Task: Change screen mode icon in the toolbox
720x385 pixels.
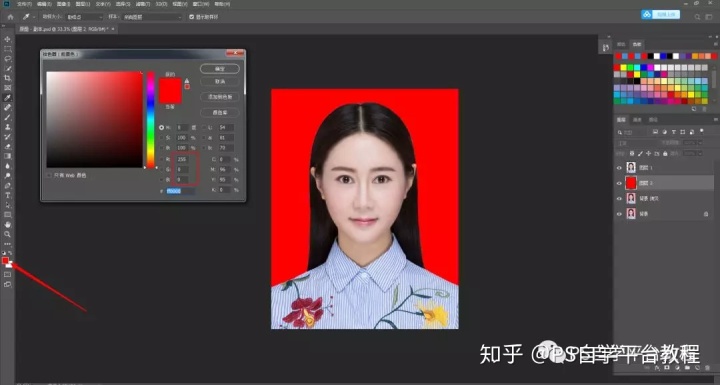Action: tap(7, 284)
